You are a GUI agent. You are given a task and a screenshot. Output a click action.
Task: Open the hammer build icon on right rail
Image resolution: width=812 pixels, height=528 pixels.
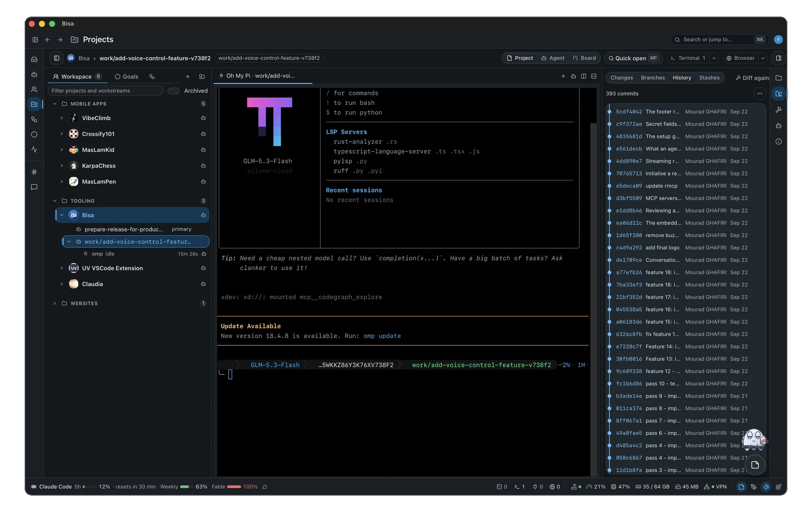pyautogui.click(x=778, y=110)
